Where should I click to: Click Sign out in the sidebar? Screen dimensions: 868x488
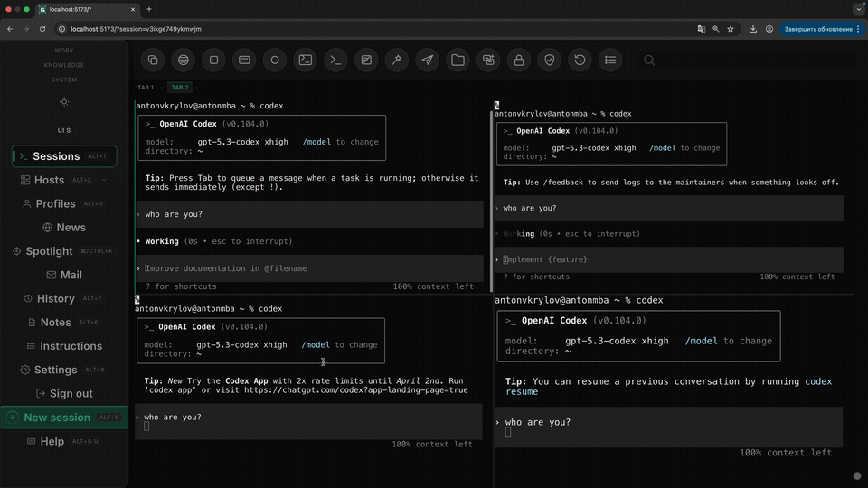tap(64, 394)
